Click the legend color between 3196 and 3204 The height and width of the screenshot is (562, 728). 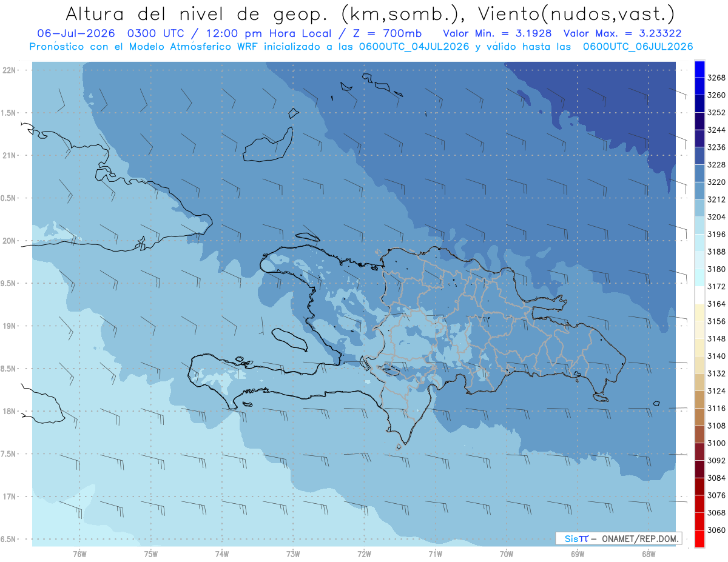coord(699,226)
